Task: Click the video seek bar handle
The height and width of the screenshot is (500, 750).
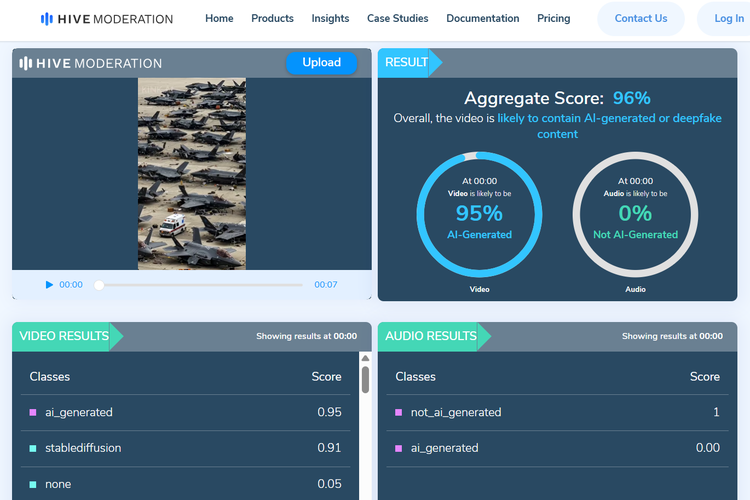Action: click(x=99, y=285)
